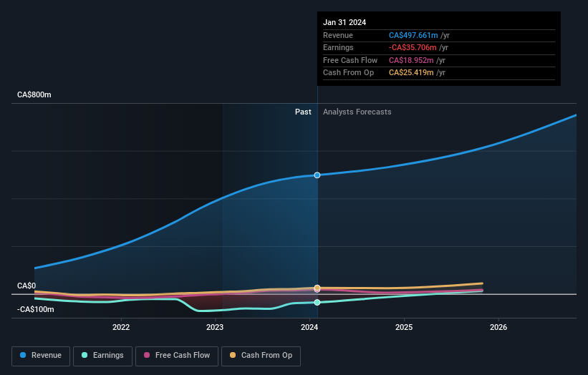Click the CA$0 y-axis label
The height and width of the screenshot is (375, 588).
(26, 286)
